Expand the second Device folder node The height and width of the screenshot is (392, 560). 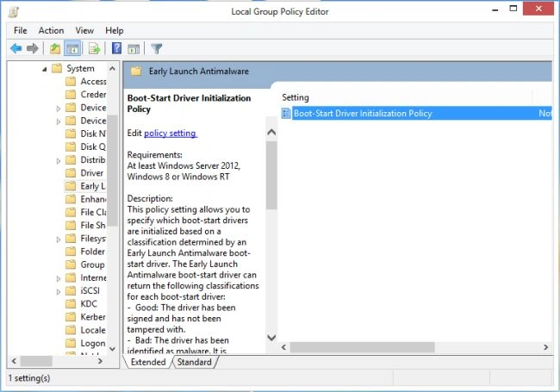[59, 121]
